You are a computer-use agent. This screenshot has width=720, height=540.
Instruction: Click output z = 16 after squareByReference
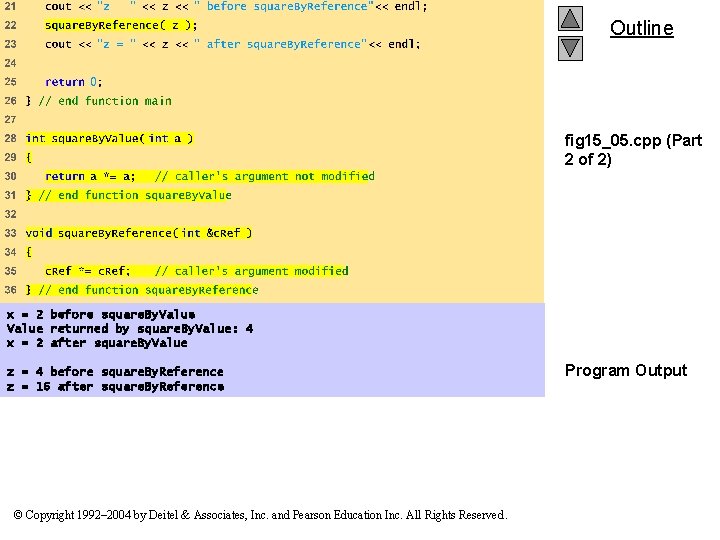pos(115,387)
